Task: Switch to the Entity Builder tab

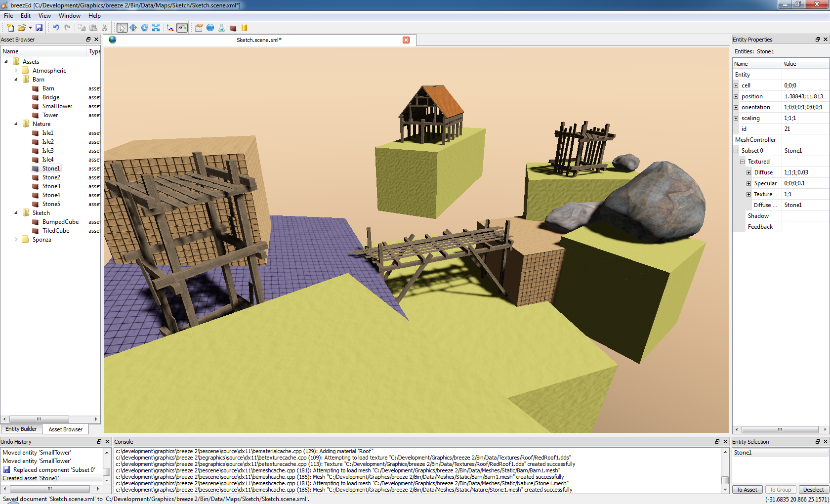Action: 21,429
